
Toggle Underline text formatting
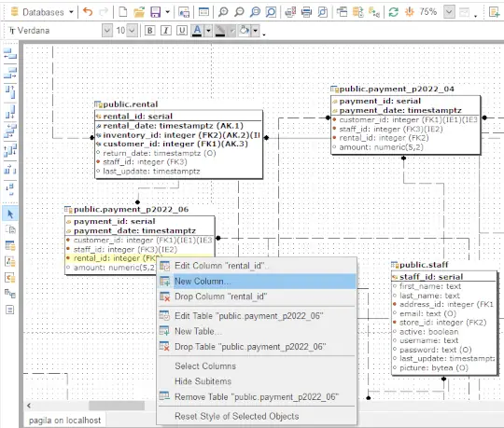[x=182, y=31]
